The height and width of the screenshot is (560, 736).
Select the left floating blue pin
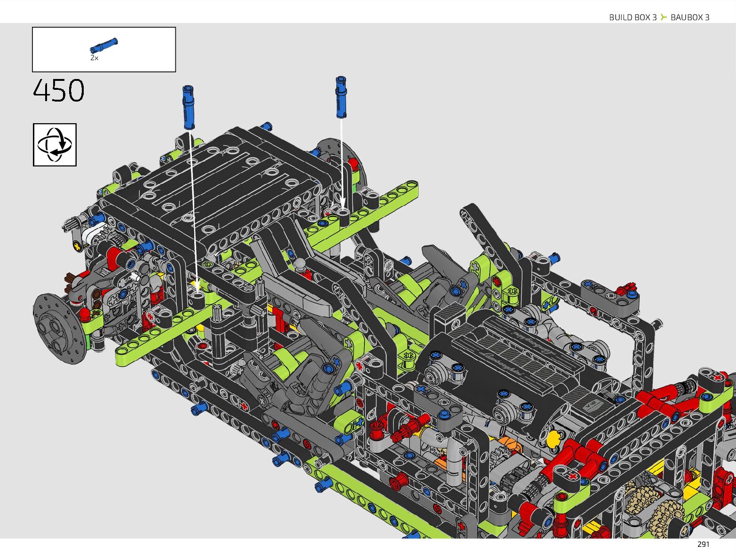(189, 107)
